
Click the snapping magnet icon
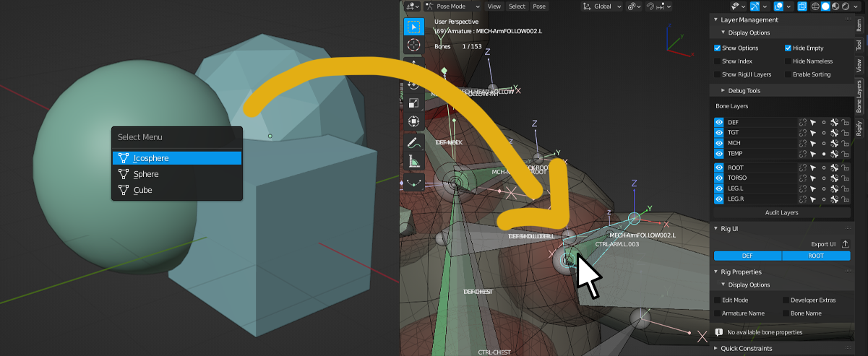tap(651, 6)
